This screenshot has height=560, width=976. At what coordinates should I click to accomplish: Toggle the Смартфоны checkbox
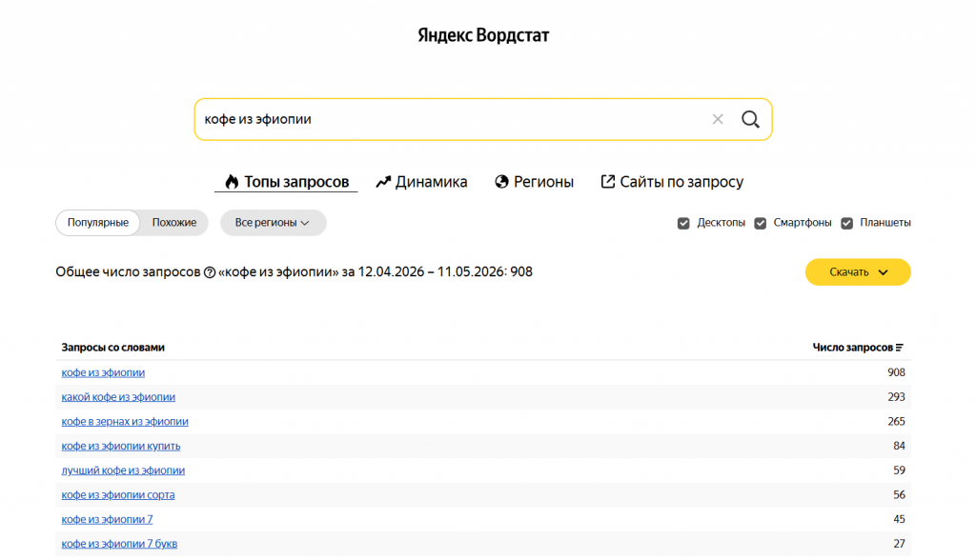tap(760, 224)
